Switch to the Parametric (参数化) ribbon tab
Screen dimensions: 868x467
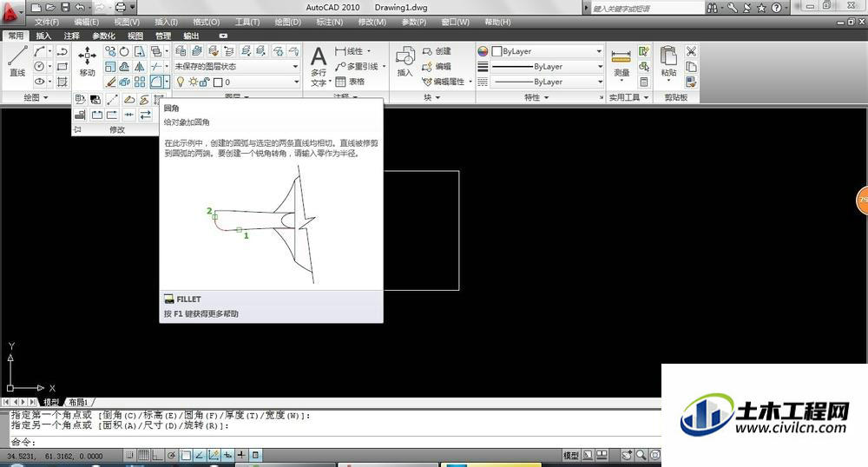click(103, 36)
